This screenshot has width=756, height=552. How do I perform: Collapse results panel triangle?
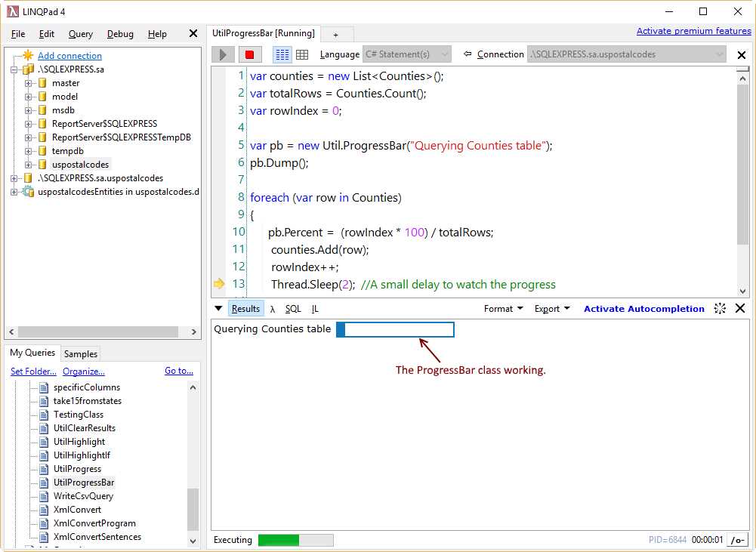[218, 309]
